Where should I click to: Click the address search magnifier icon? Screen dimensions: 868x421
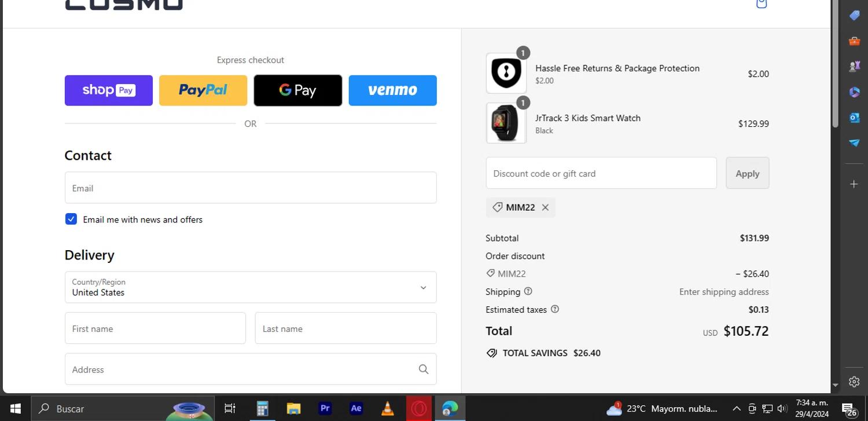423,369
